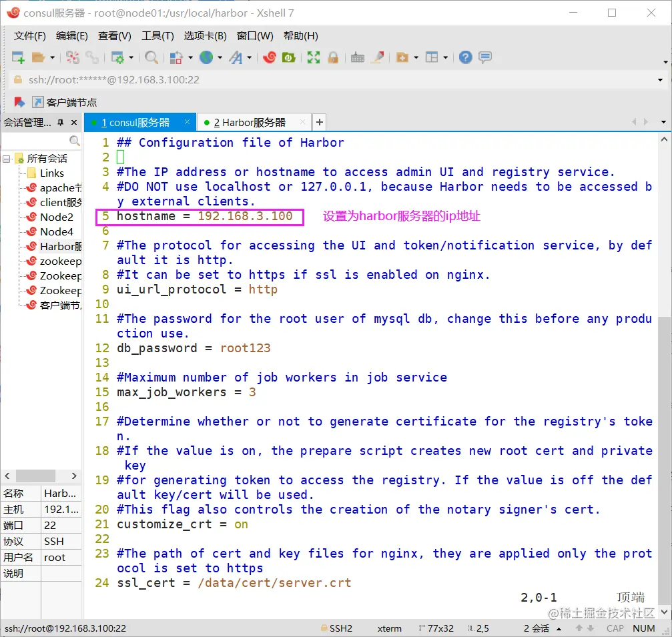
Task: Open the 2 会话 status bar arrow
Action: (x=559, y=629)
